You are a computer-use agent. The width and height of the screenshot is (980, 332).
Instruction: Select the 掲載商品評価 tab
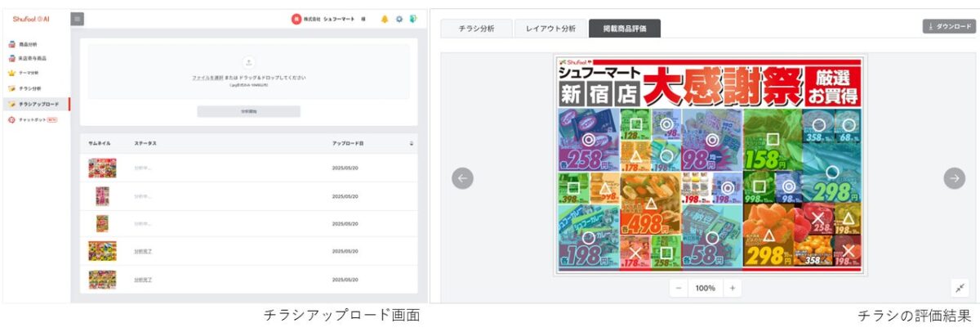pyautogui.click(x=625, y=28)
